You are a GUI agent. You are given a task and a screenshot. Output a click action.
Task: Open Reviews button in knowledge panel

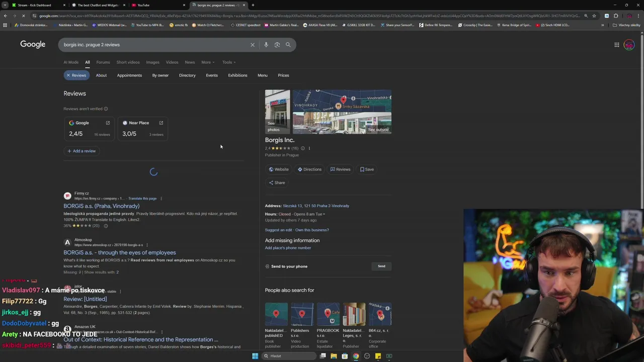[341, 169]
